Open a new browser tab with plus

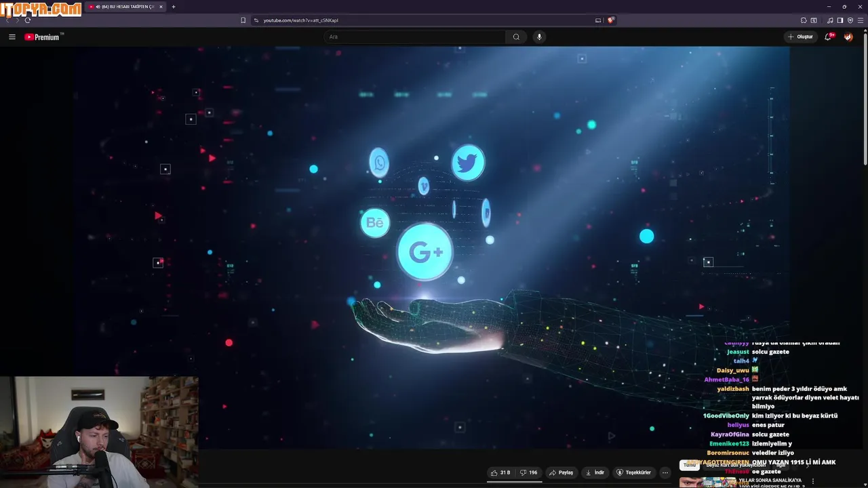click(174, 7)
